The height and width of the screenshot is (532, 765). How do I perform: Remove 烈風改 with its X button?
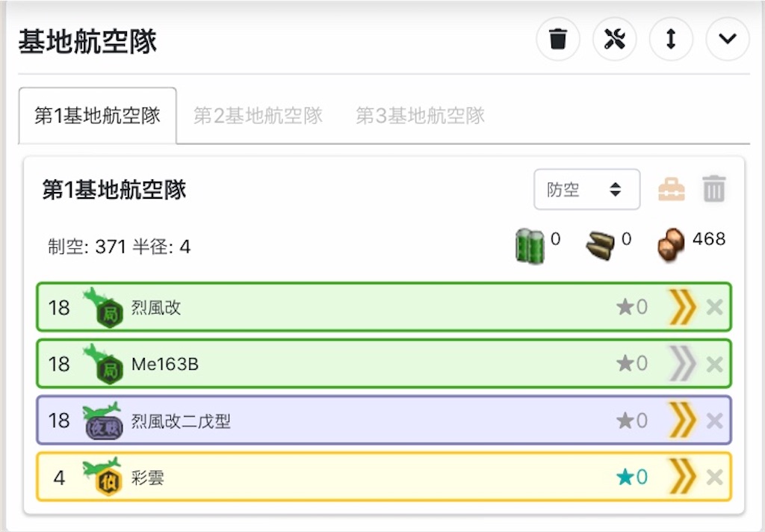click(x=715, y=307)
